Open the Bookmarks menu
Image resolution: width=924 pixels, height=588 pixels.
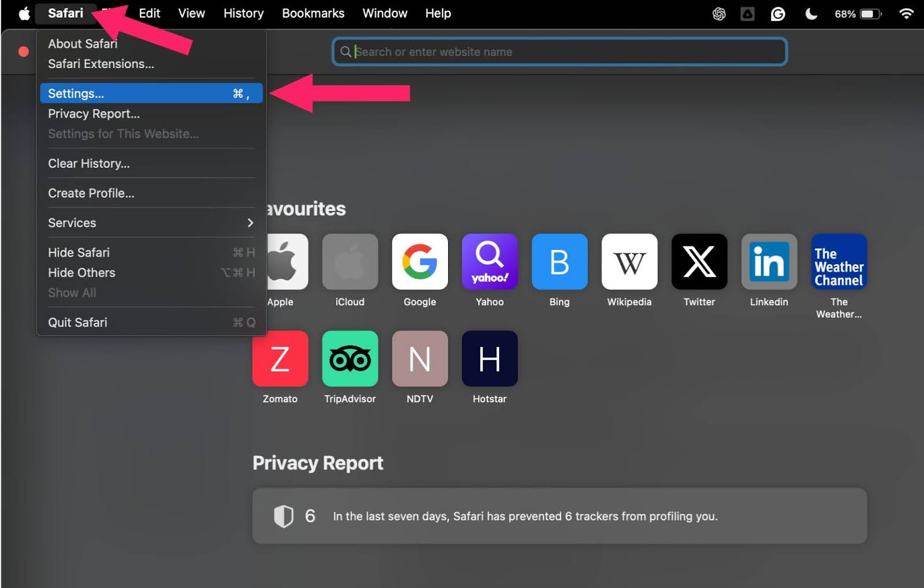(x=313, y=13)
